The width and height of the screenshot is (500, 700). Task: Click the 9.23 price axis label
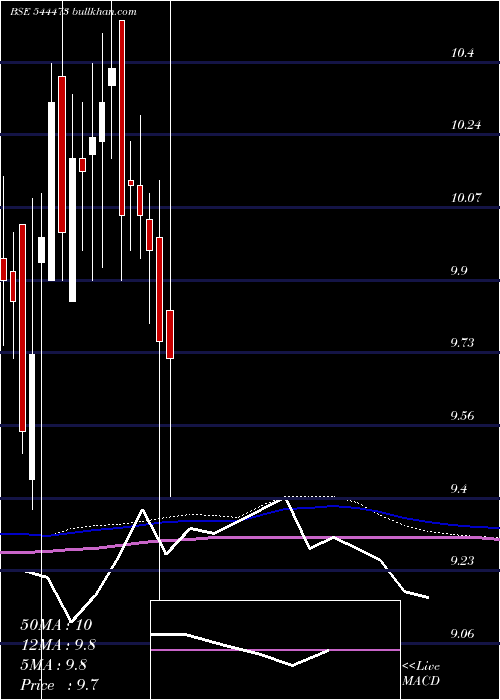[x=462, y=561]
